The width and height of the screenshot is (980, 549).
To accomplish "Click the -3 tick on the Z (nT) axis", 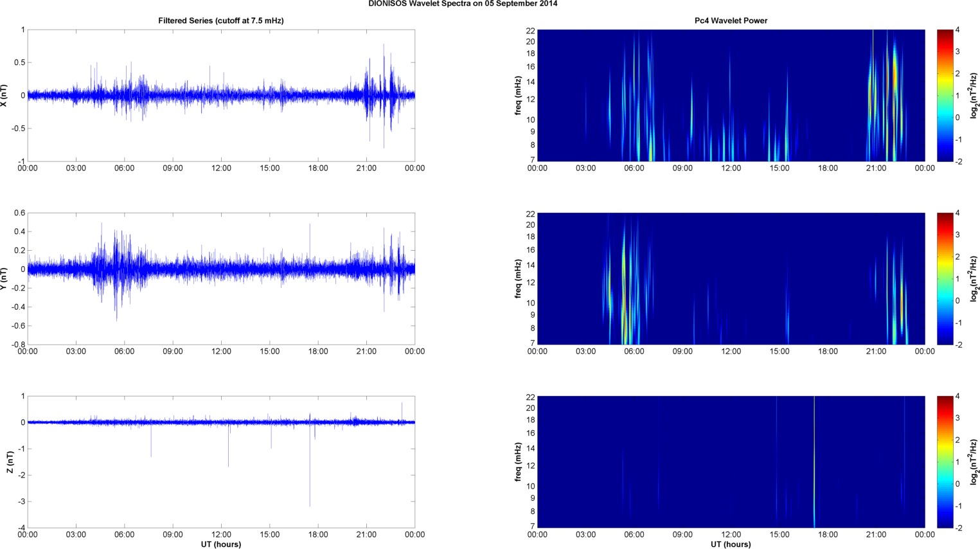I will click(21, 501).
